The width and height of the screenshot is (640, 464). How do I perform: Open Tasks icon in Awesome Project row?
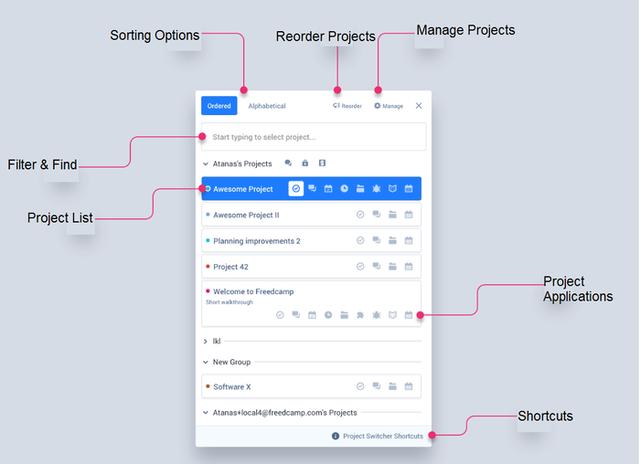[x=296, y=188]
